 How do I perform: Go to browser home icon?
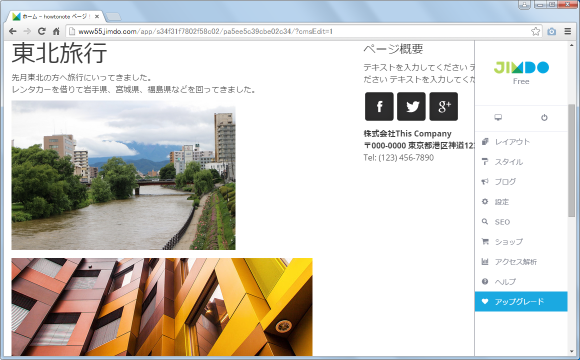tap(56, 31)
